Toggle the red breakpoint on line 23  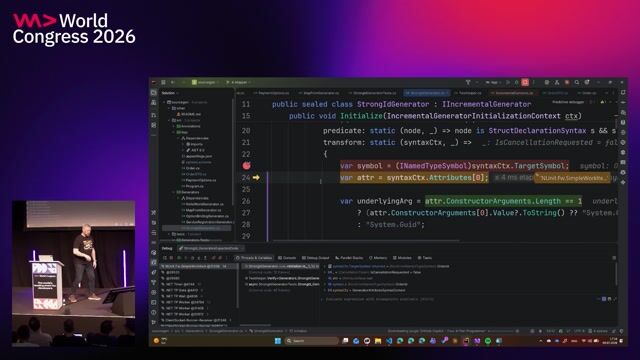pos(247,166)
